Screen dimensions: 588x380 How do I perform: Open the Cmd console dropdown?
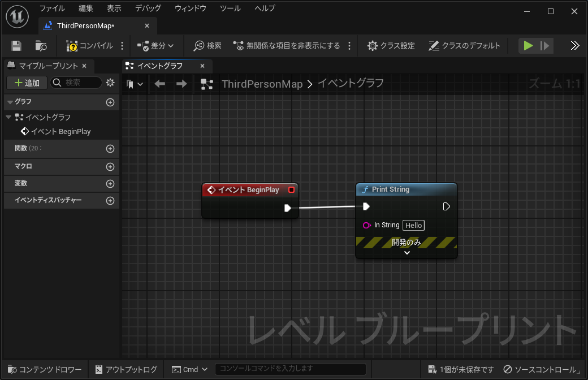coord(189,369)
